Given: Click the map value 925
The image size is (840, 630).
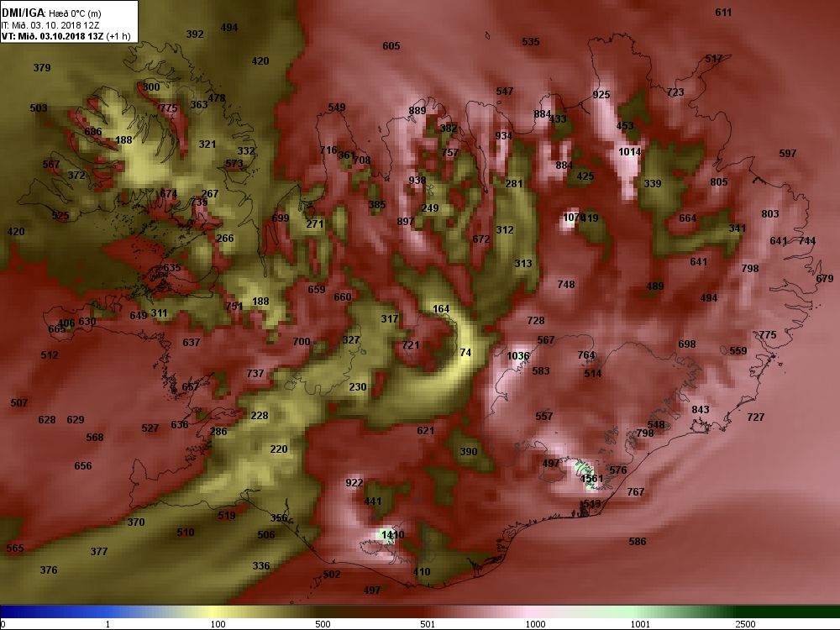Looking at the screenshot, I should click(x=601, y=94).
